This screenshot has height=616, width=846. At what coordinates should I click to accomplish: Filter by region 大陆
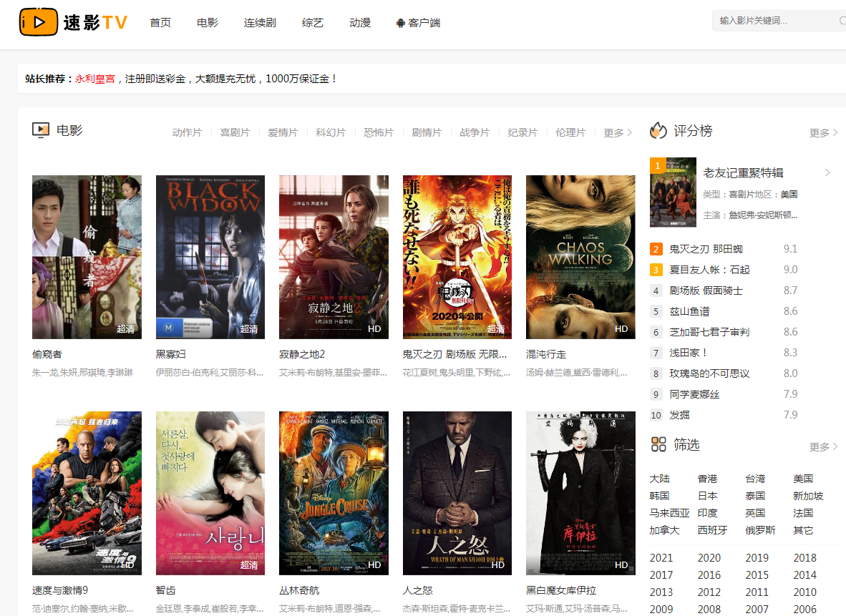coord(660,479)
